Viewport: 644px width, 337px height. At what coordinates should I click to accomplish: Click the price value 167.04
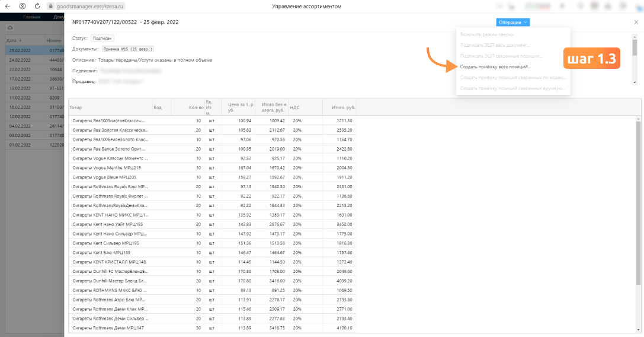(245, 168)
